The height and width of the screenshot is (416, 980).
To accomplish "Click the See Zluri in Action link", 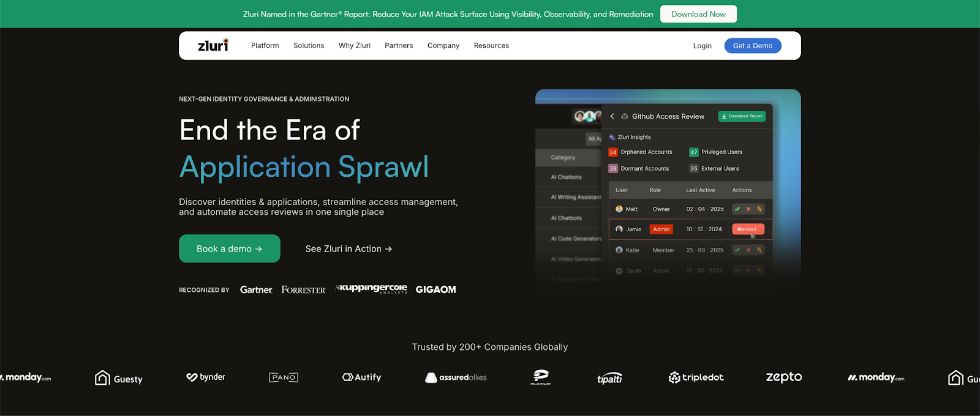I will (349, 248).
